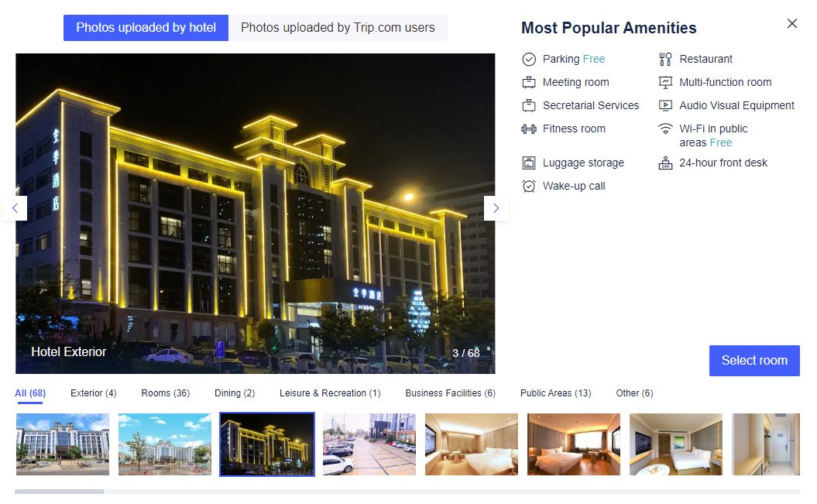
Task: Show Public Areas (13) photos
Action: pos(555,393)
